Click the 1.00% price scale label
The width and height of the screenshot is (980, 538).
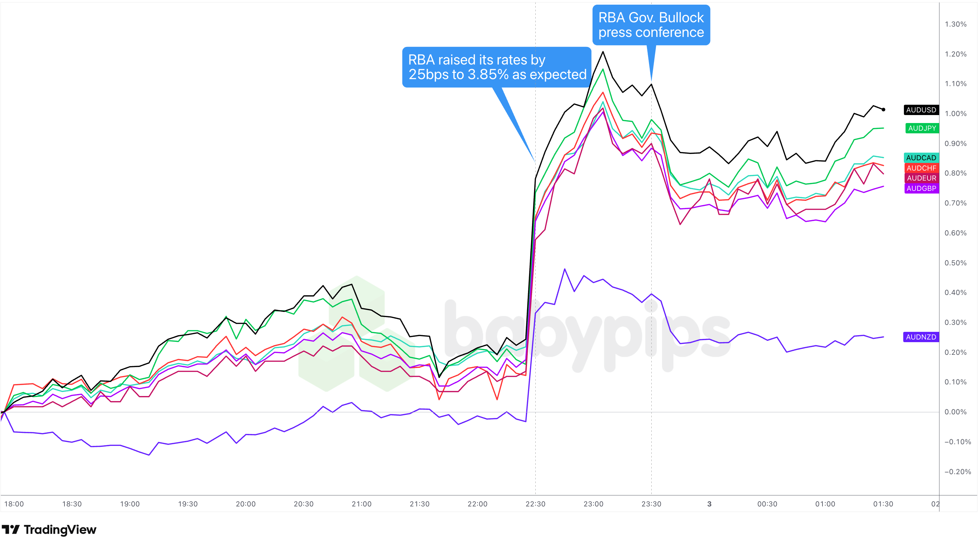point(955,113)
